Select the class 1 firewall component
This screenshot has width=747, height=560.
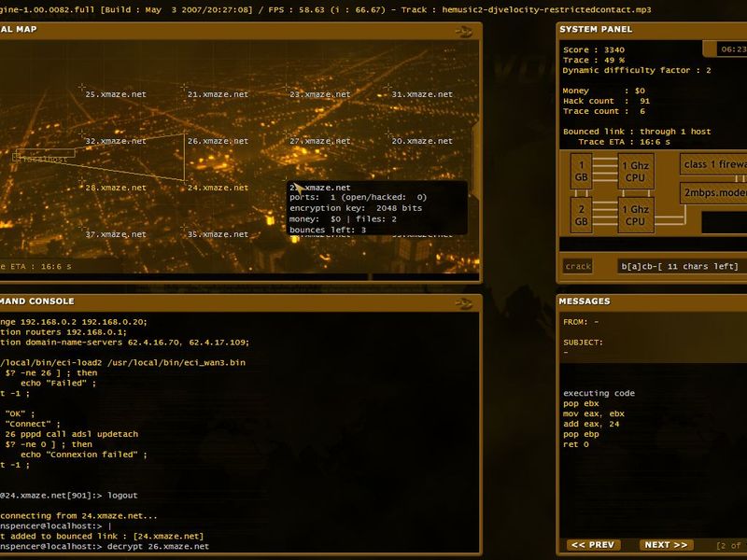pyautogui.click(x=713, y=164)
